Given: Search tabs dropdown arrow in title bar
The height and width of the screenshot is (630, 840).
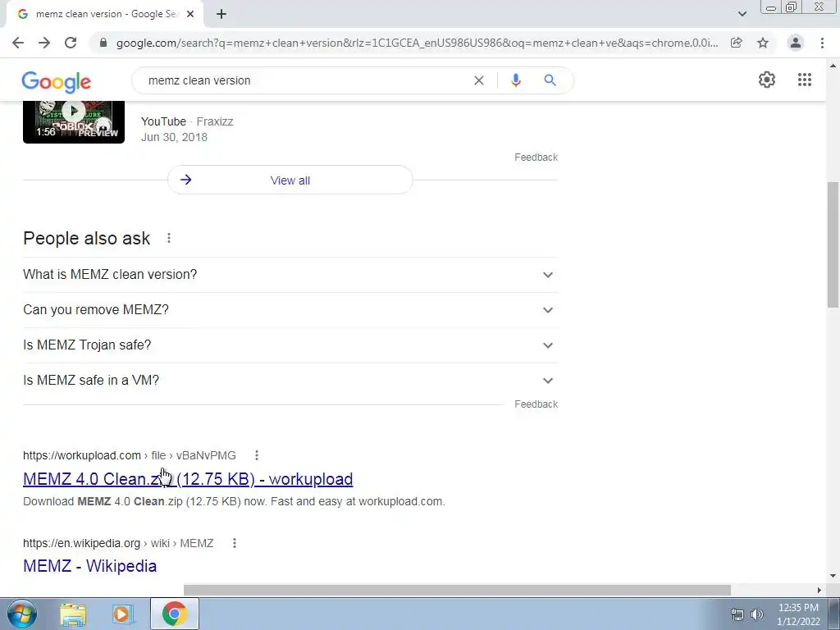Looking at the screenshot, I should point(742,14).
